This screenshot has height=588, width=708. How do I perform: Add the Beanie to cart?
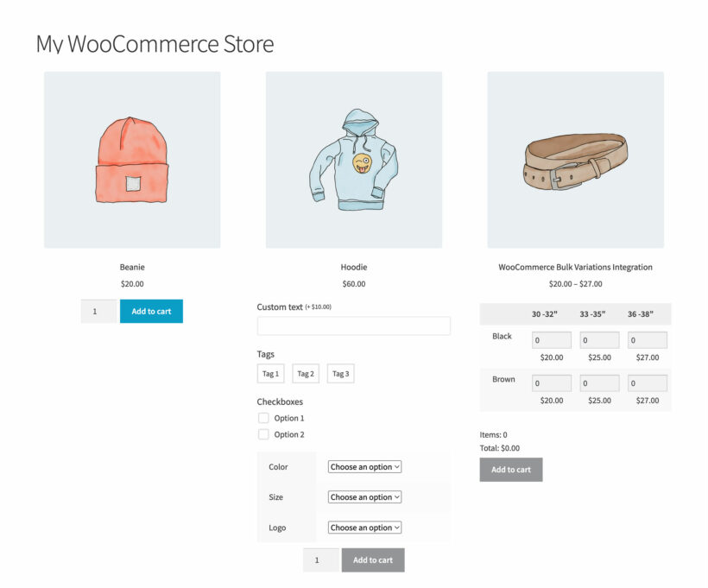(151, 311)
